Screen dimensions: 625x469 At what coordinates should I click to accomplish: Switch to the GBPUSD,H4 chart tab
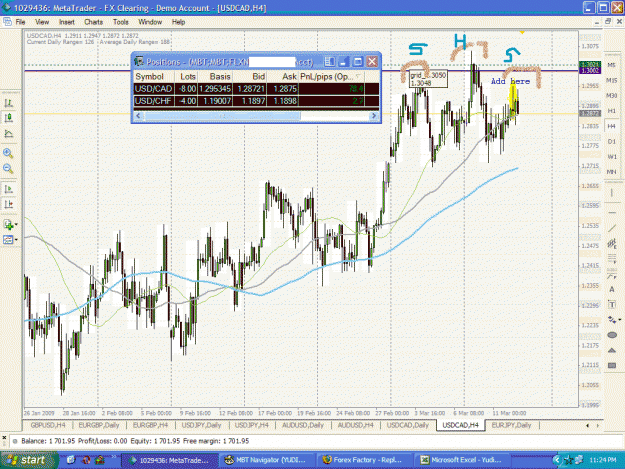tap(48, 425)
